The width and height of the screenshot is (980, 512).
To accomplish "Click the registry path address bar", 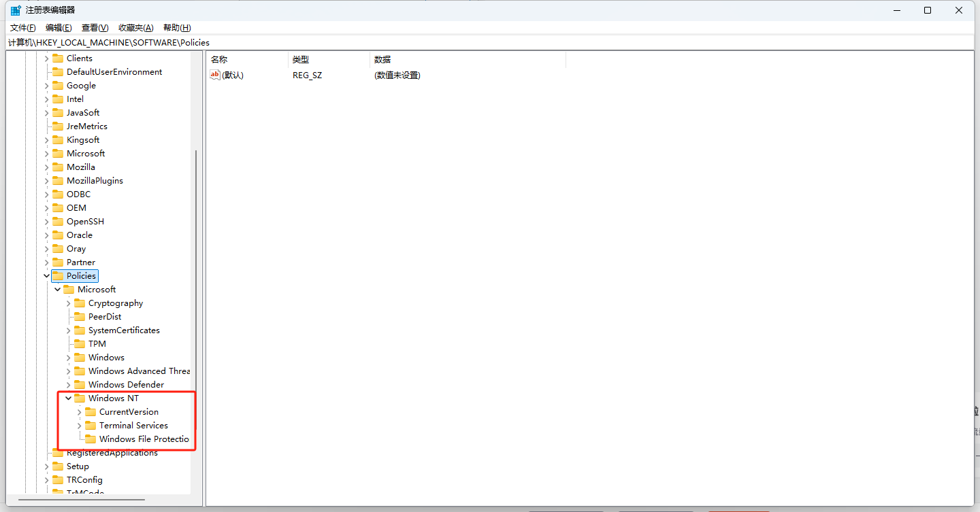I will click(x=490, y=43).
